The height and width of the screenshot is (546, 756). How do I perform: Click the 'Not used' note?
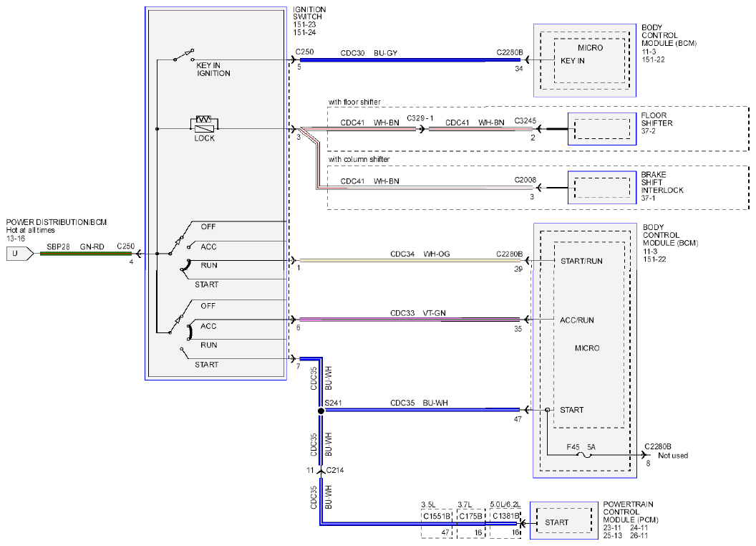tap(673, 456)
